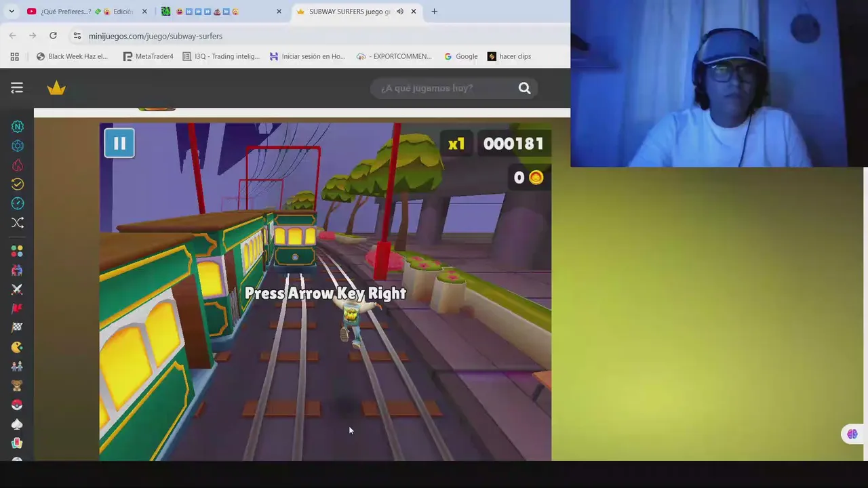This screenshot has width=868, height=488.
Task: Open the two kids category icon
Action: pyautogui.click(x=17, y=366)
